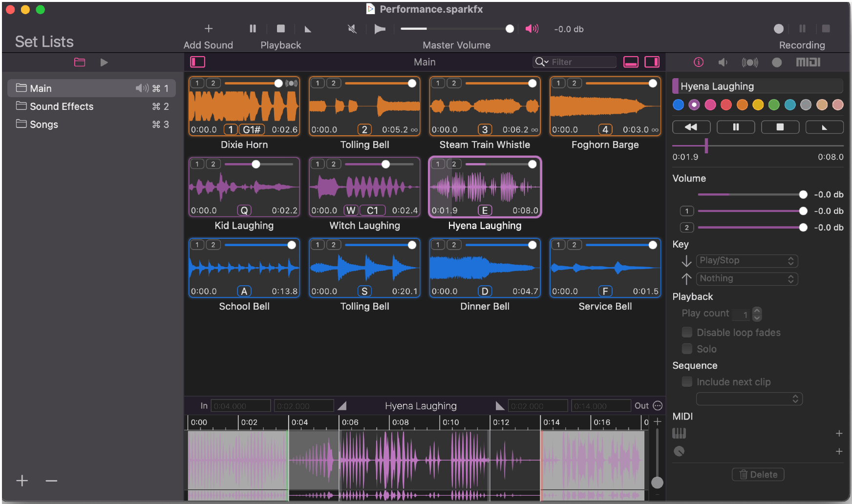Screen dimensions: 852x504
Task: Open the MIDI tab in the inspector
Action: pyautogui.click(x=808, y=62)
